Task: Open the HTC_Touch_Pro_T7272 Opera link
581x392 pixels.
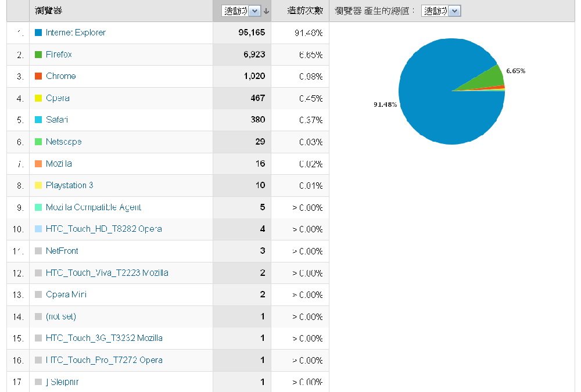Action: click(x=104, y=360)
